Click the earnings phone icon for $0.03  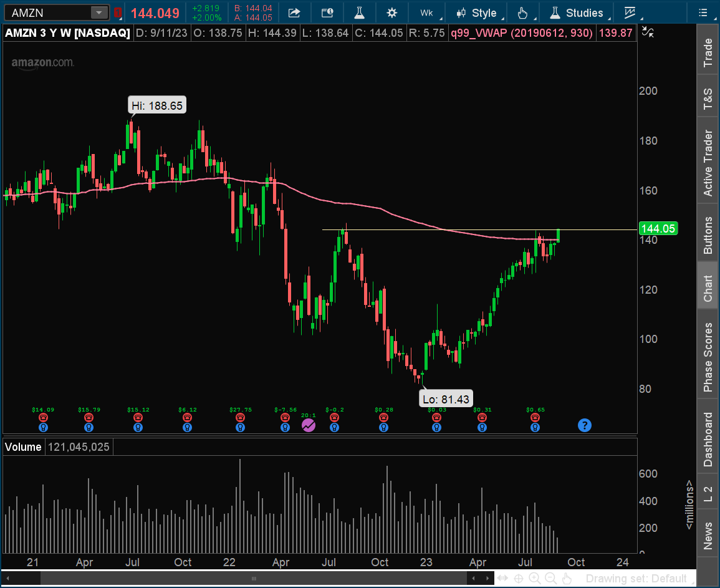pos(437,418)
